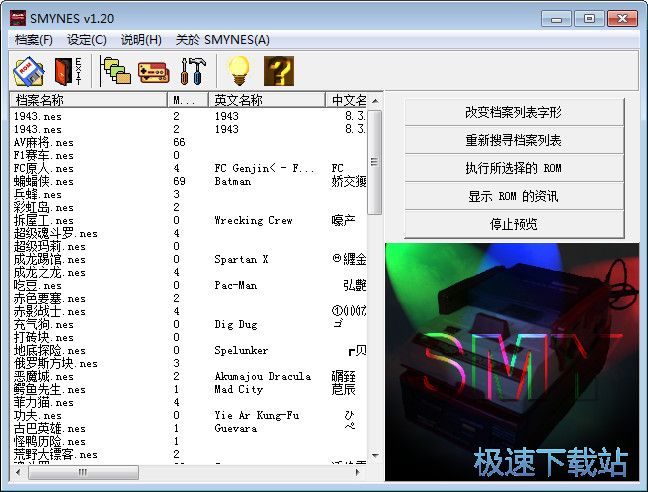
Task: Click the vertical scrollbar of file list
Action: [375, 300]
